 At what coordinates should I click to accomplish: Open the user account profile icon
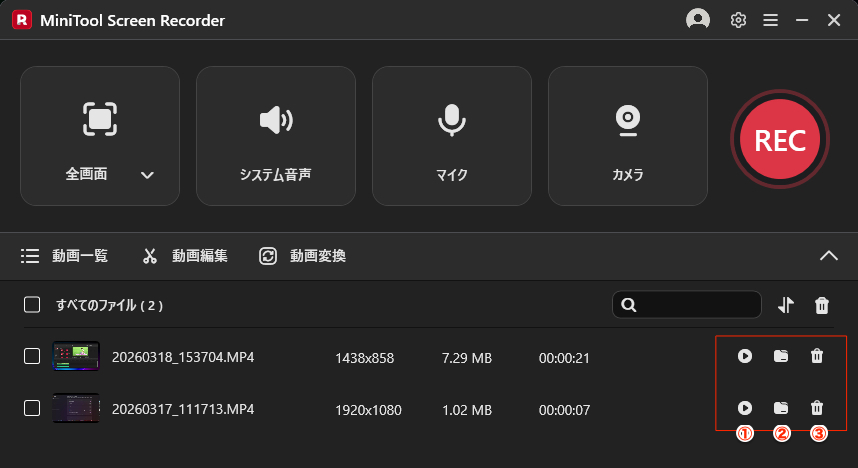point(698,20)
